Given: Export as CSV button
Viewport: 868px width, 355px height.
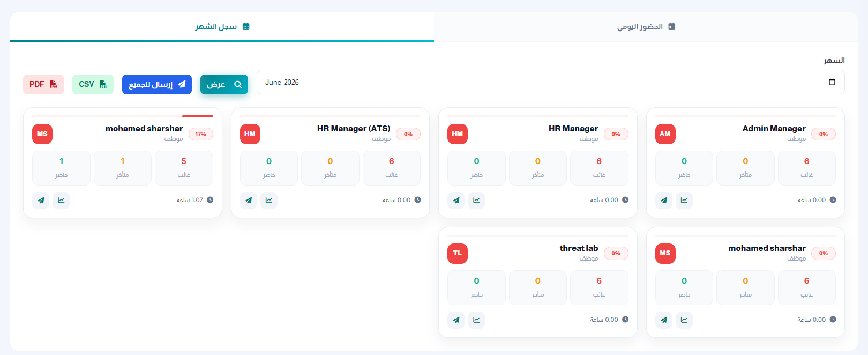Looking at the screenshot, I should pyautogui.click(x=93, y=84).
